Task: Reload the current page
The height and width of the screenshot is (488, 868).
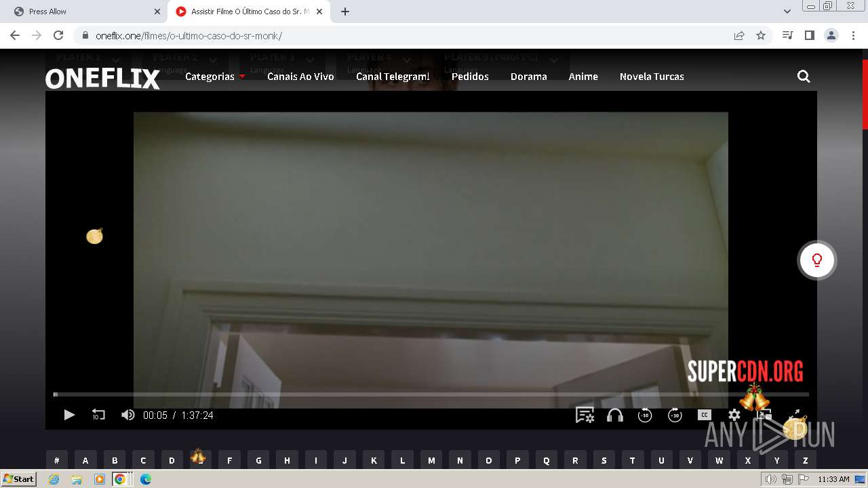Action: 58,35
